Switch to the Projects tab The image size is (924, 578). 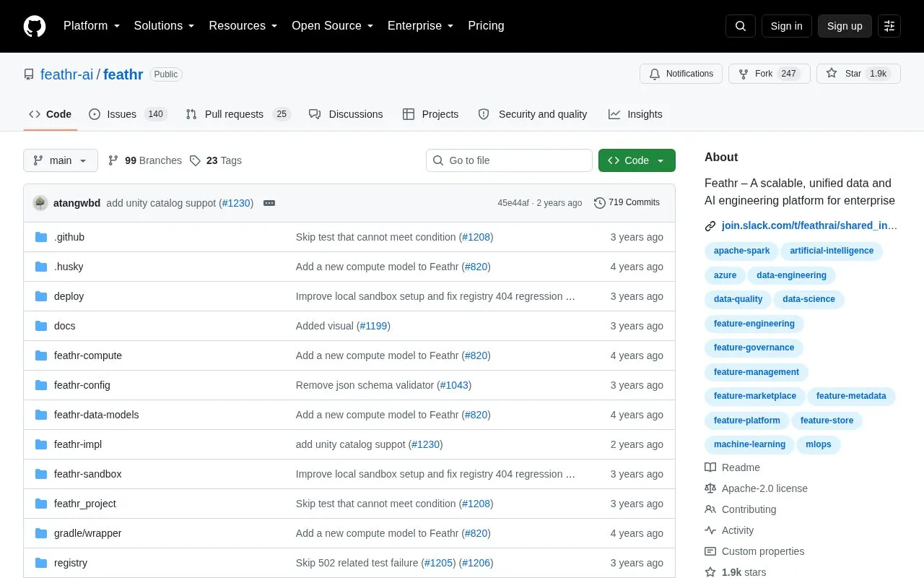pos(430,114)
